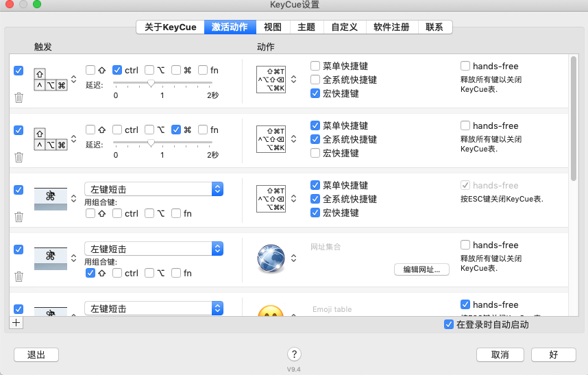Check fn modifier in first row
Image resolution: width=588 pixels, height=375 pixels.
203,70
